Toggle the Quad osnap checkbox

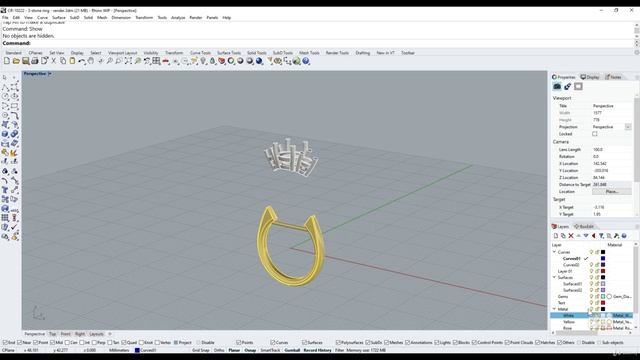pyautogui.click(x=124, y=342)
